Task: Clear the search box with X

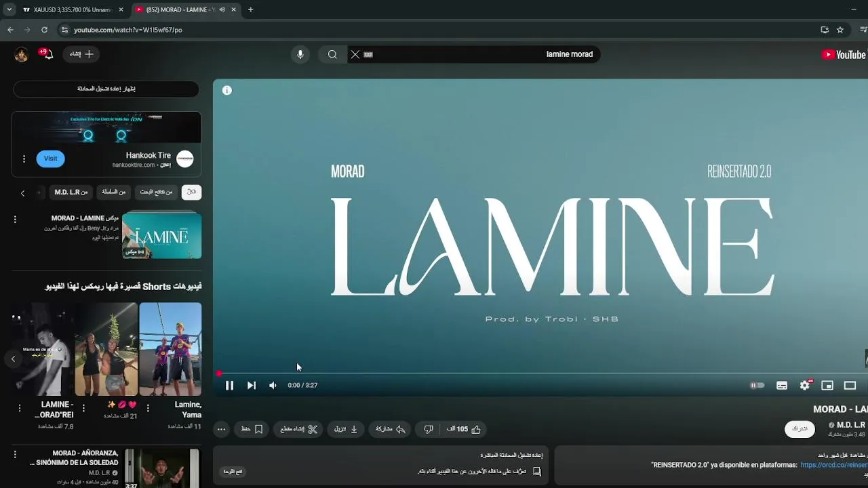Action: click(355, 54)
